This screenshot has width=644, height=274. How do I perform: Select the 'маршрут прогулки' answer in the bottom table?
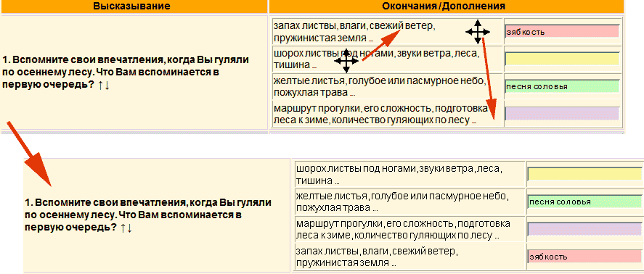point(410,230)
